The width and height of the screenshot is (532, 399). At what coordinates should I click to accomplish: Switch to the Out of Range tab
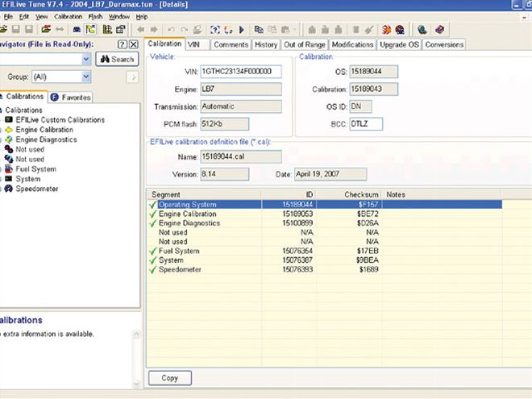click(x=305, y=45)
